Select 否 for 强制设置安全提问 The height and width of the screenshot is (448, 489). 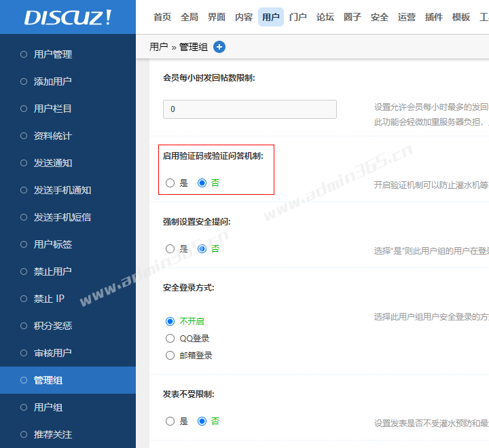[x=202, y=249]
